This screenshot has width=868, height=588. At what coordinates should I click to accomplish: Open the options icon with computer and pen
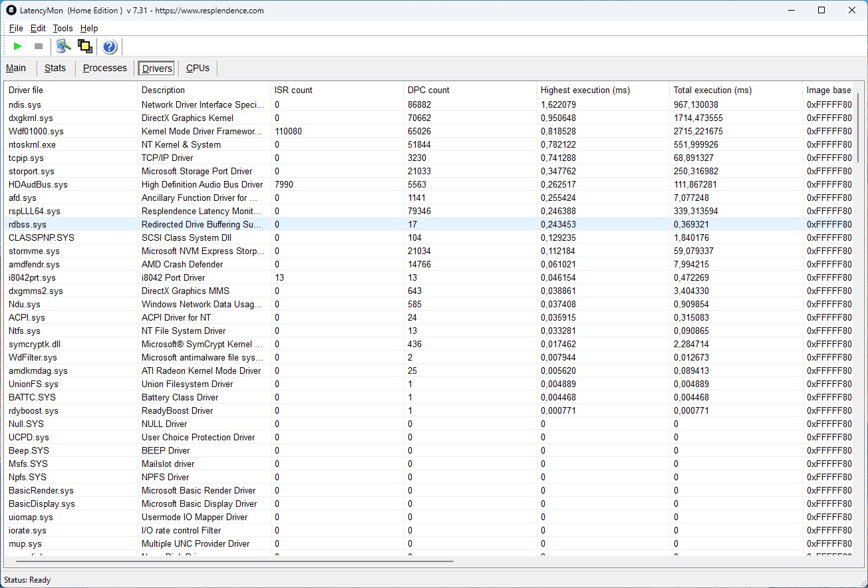coord(63,47)
